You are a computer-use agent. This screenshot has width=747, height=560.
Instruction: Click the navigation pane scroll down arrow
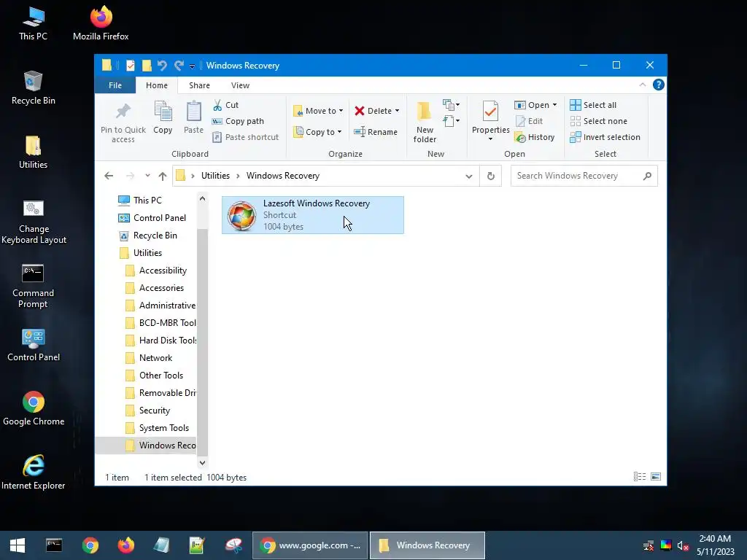click(x=203, y=462)
